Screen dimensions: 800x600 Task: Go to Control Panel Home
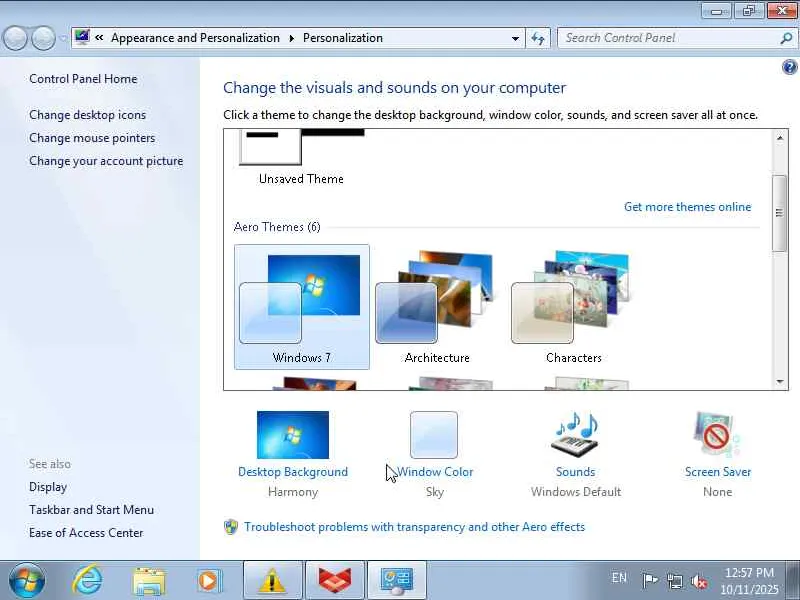83,79
